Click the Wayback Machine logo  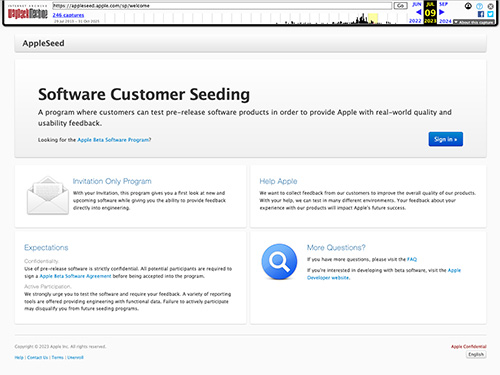click(x=28, y=12)
